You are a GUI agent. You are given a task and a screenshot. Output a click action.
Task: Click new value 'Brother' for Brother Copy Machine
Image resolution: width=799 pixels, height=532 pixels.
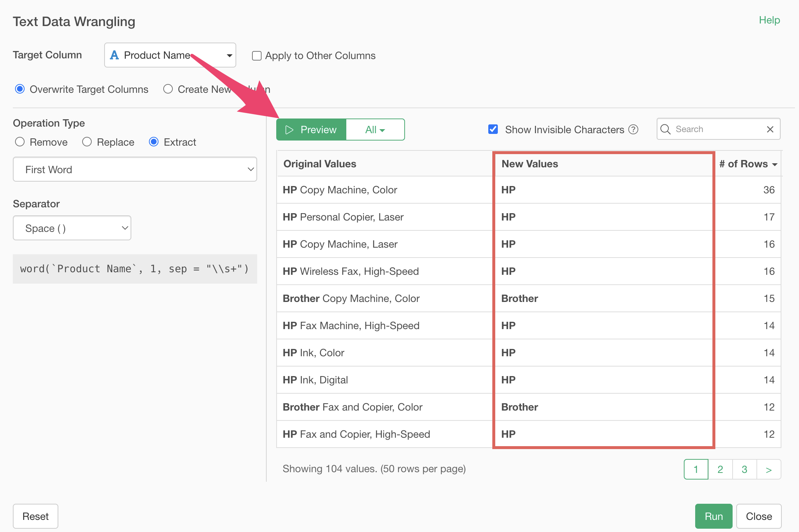click(x=519, y=298)
